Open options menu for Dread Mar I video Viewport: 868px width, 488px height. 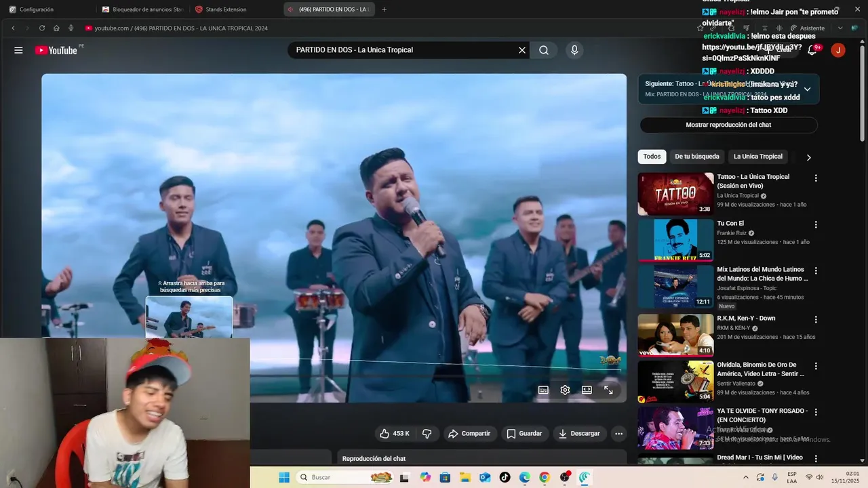[x=816, y=458]
